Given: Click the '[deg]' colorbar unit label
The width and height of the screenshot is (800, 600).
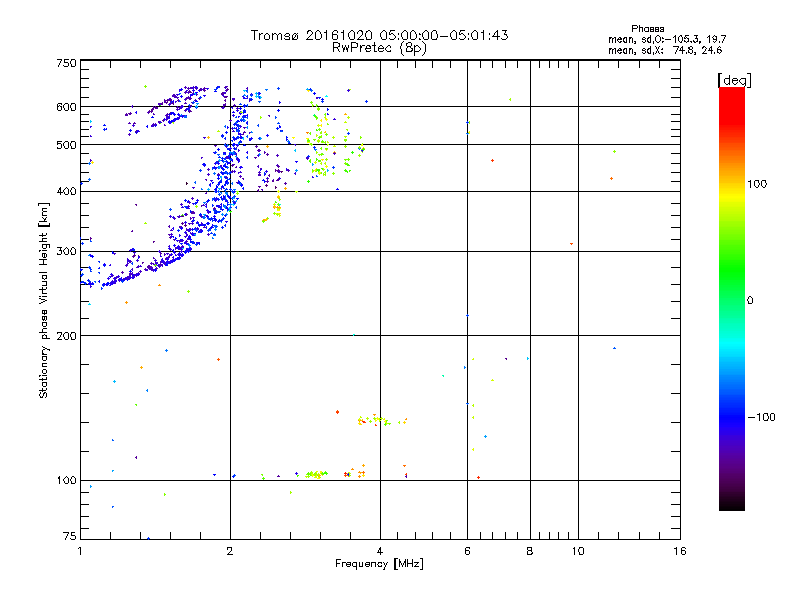Looking at the screenshot, I should point(734,80).
